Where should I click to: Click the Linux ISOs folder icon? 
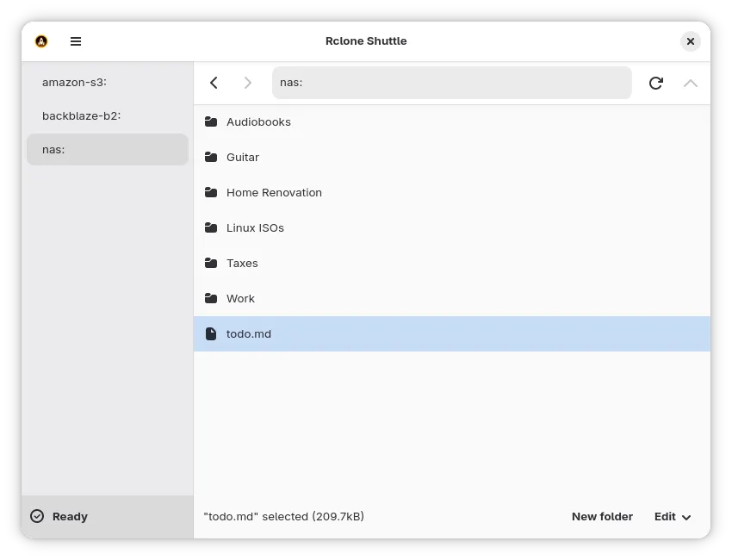click(x=211, y=228)
